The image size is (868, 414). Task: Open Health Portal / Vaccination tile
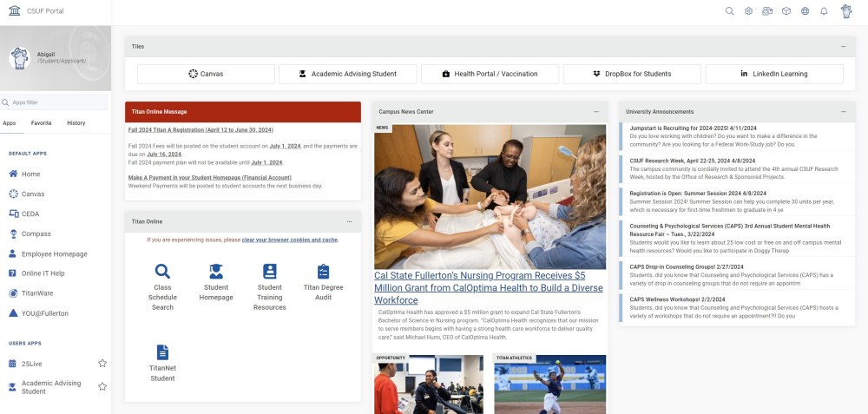tap(490, 74)
